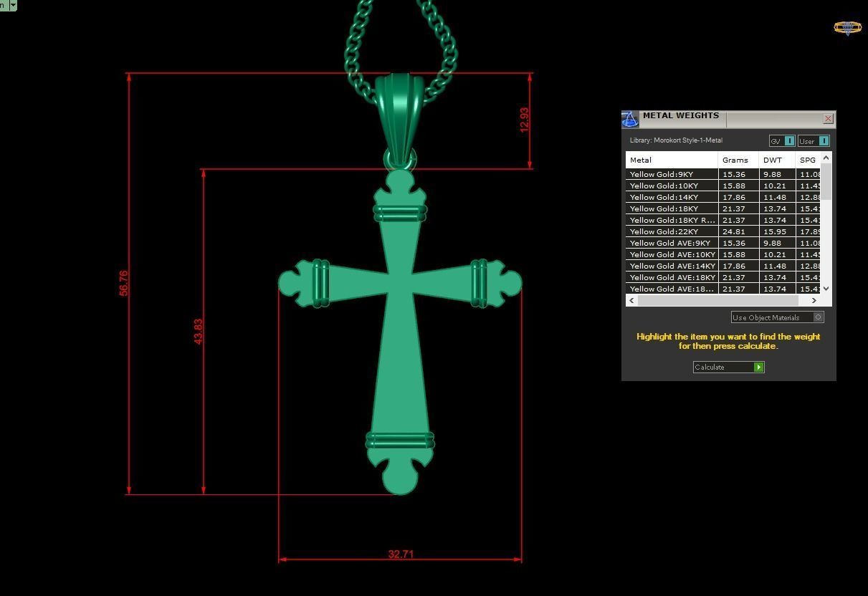Click the 12.93 bail dimension label

(524, 120)
